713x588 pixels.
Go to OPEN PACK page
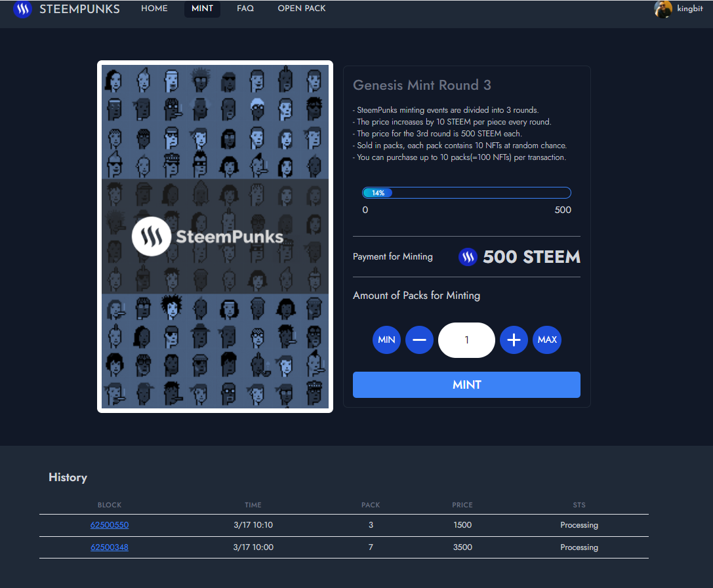[x=302, y=8]
